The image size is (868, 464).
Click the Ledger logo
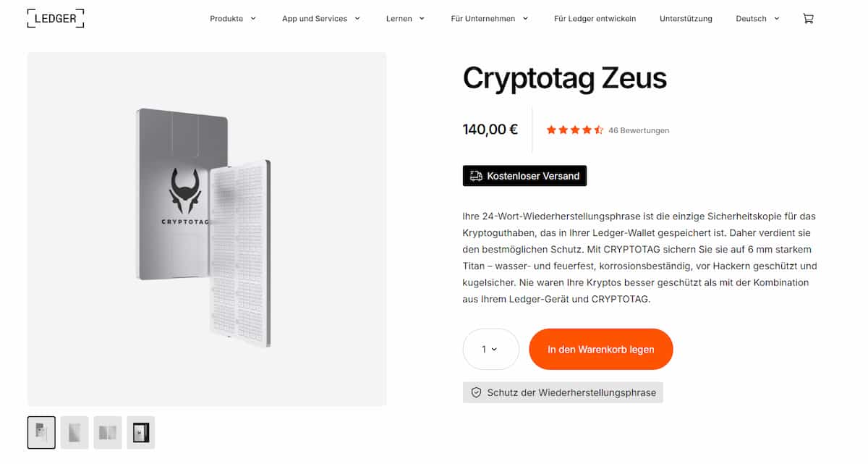[55, 18]
